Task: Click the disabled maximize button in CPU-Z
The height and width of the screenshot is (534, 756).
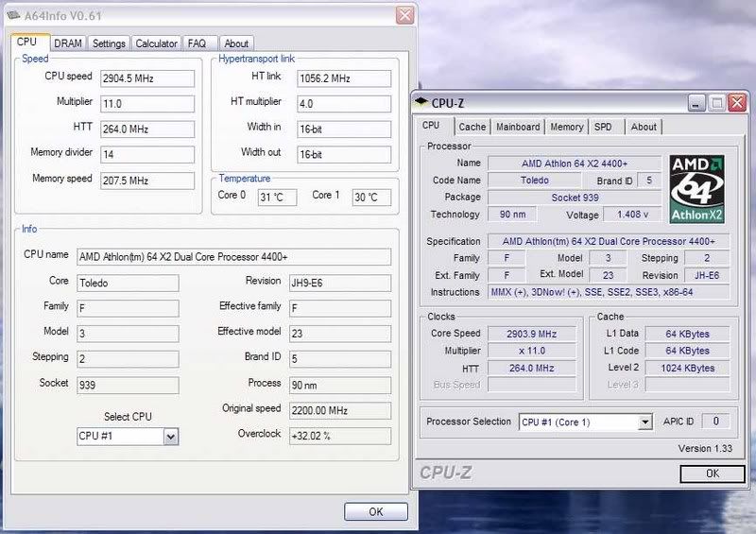Action: [x=717, y=103]
